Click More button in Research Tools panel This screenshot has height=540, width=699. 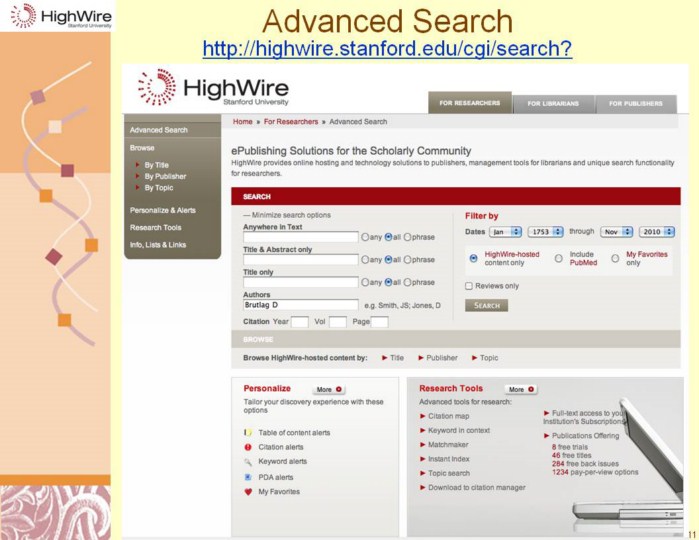click(520, 389)
